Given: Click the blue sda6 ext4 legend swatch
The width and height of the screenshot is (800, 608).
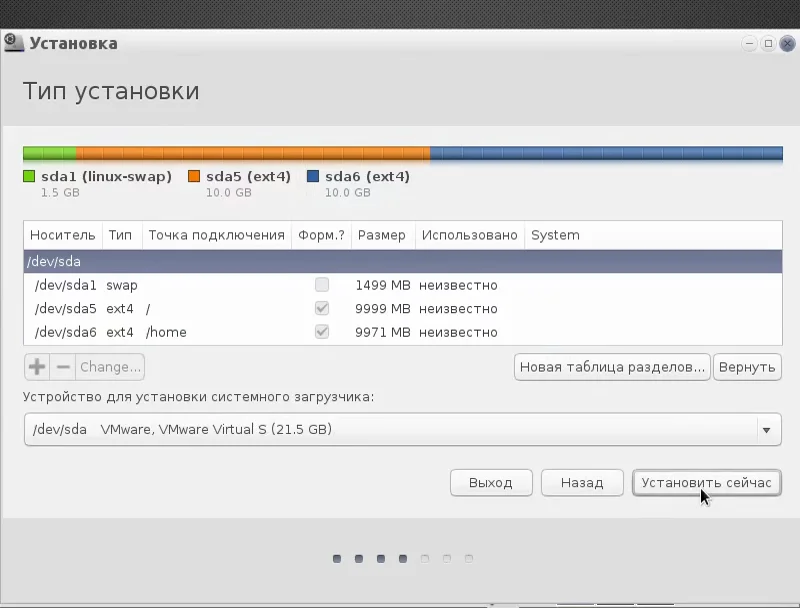Looking at the screenshot, I should pos(313,176).
